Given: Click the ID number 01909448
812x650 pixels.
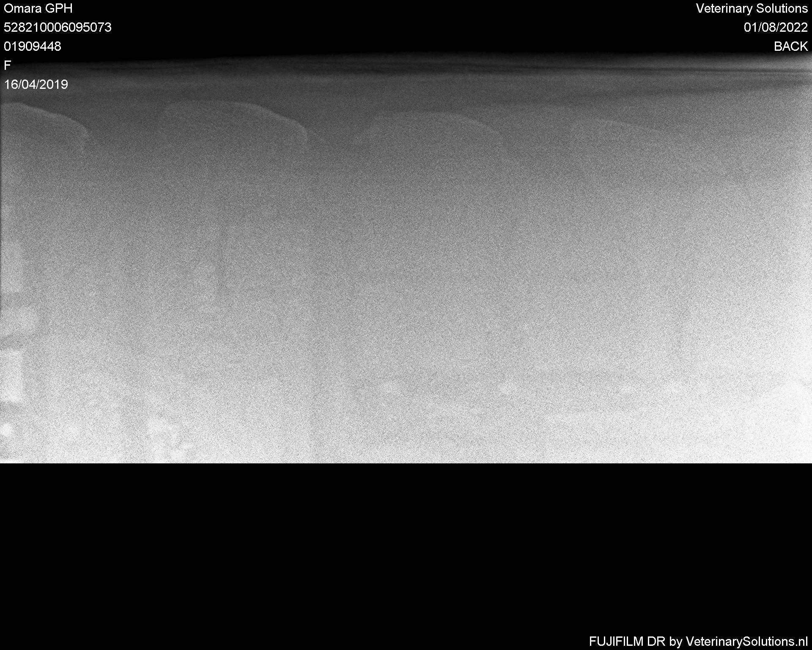Looking at the screenshot, I should (x=33, y=47).
